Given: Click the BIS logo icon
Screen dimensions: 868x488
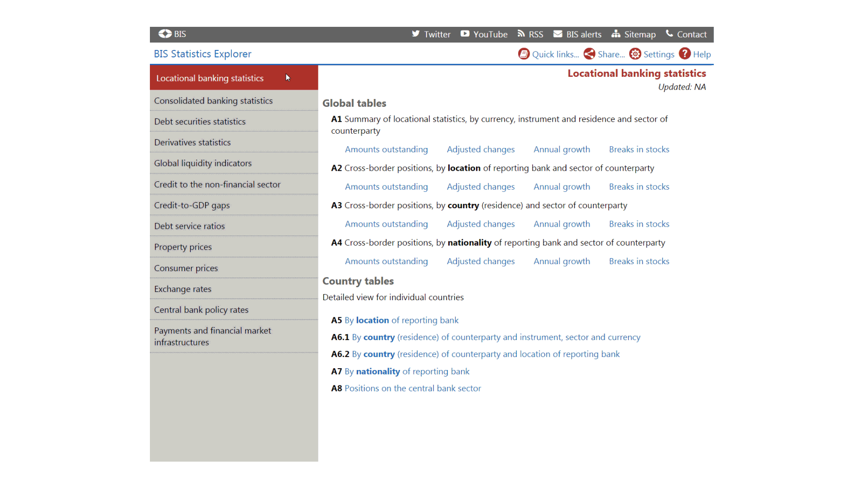Looking at the screenshot, I should click(165, 34).
